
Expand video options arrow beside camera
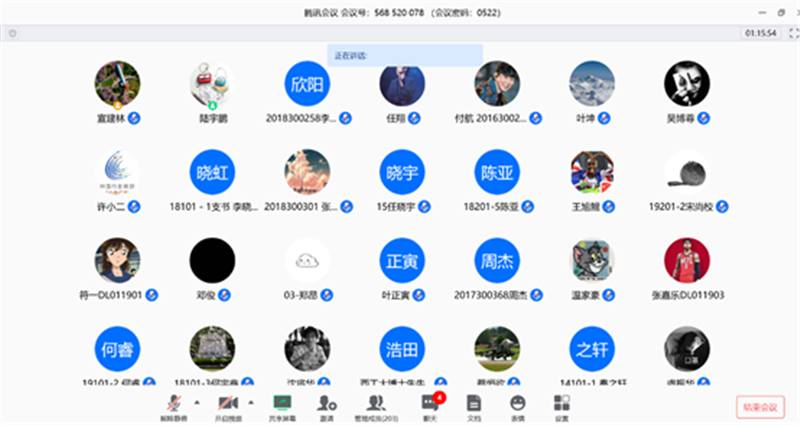pyautogui.click(x=251, y=403)
